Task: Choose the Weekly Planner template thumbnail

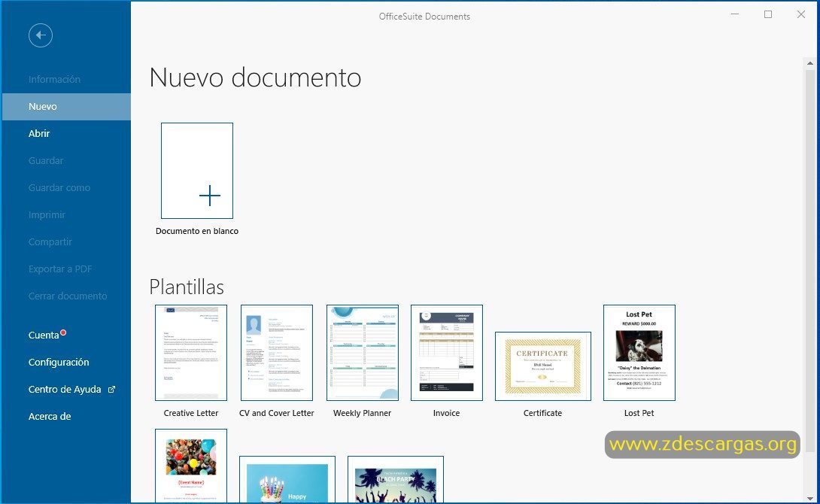Action: point(363,353)
